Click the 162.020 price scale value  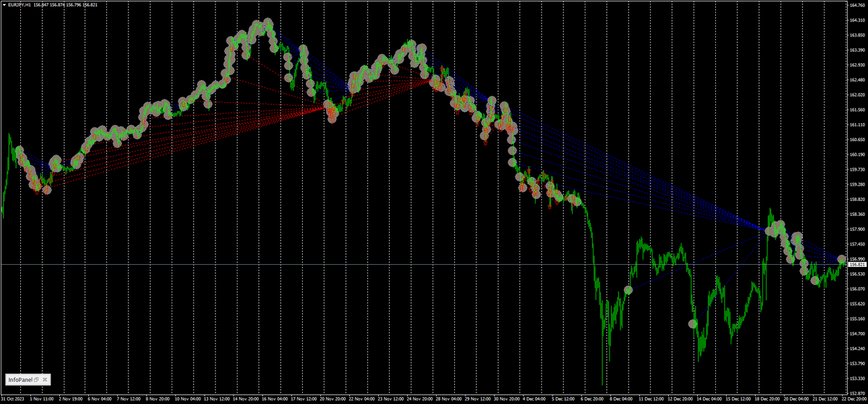point(857,95)
